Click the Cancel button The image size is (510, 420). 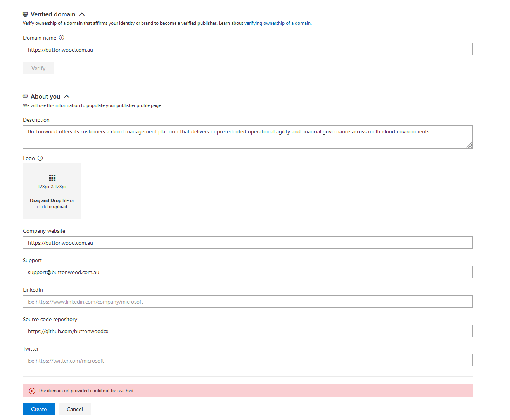coord(74,409)
